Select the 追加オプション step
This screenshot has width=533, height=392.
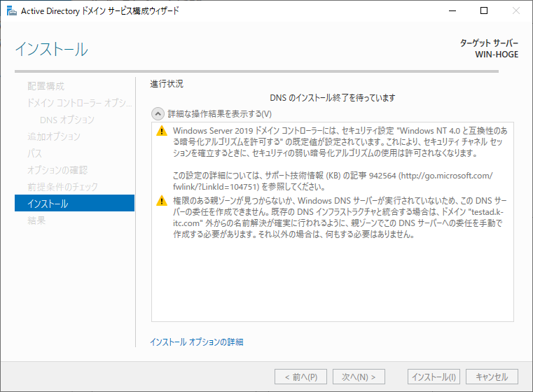pyautogui.click(x=54, y=136)
